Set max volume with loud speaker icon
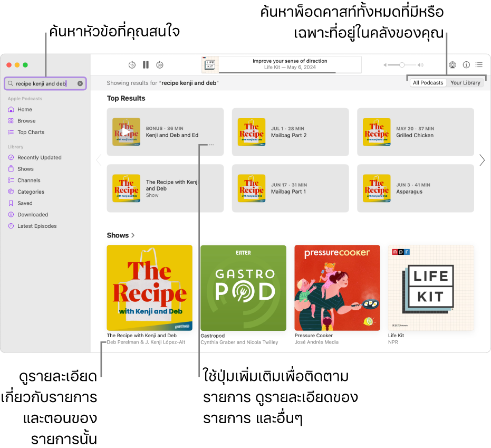 [x=420, y=65]
